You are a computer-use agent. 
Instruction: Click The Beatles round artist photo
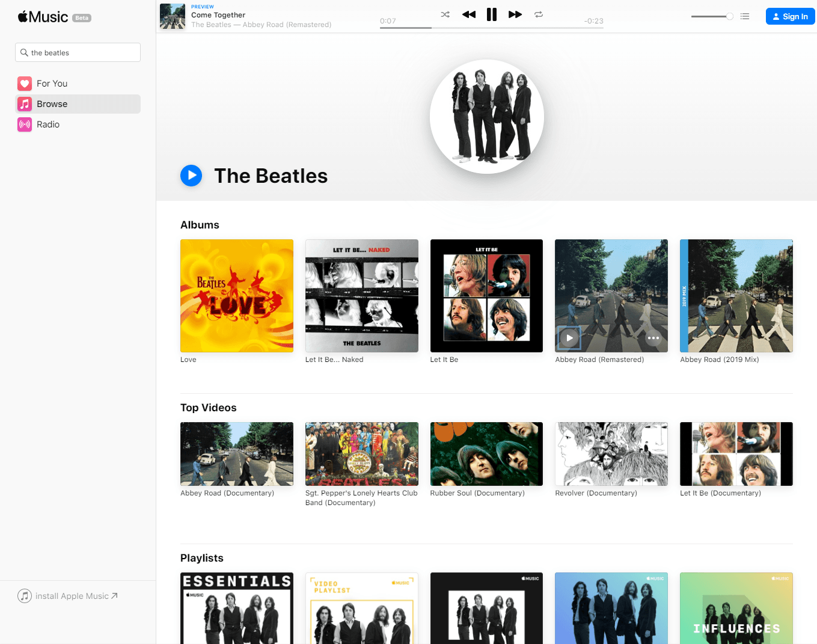pyautogui.click(x=487, y=117)
